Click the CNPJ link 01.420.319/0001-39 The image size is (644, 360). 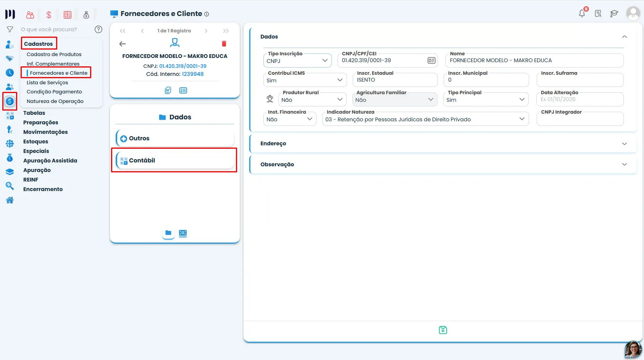[183, 66]
